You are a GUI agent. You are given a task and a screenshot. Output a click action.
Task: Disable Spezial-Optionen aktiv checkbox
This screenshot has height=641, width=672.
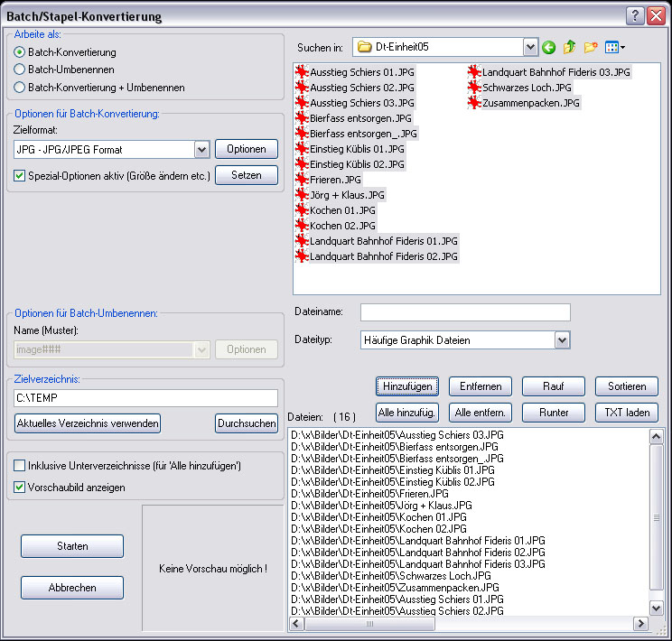click(x=20, y=176)
